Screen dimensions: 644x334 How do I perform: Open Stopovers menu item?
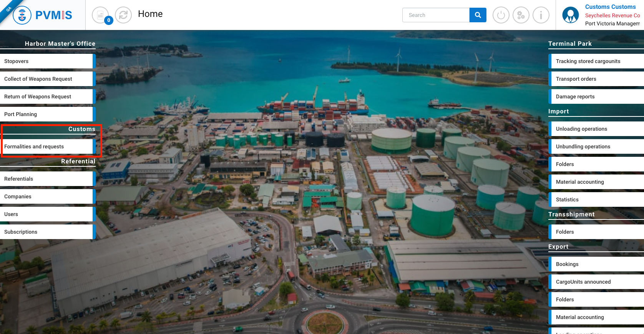point(46,61)
